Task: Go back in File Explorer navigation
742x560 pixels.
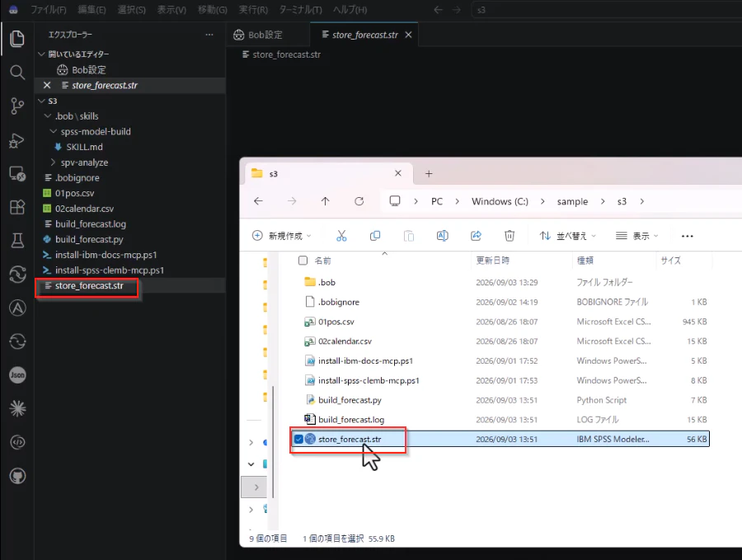Action: pyautogui.click(x=258, y=201)
